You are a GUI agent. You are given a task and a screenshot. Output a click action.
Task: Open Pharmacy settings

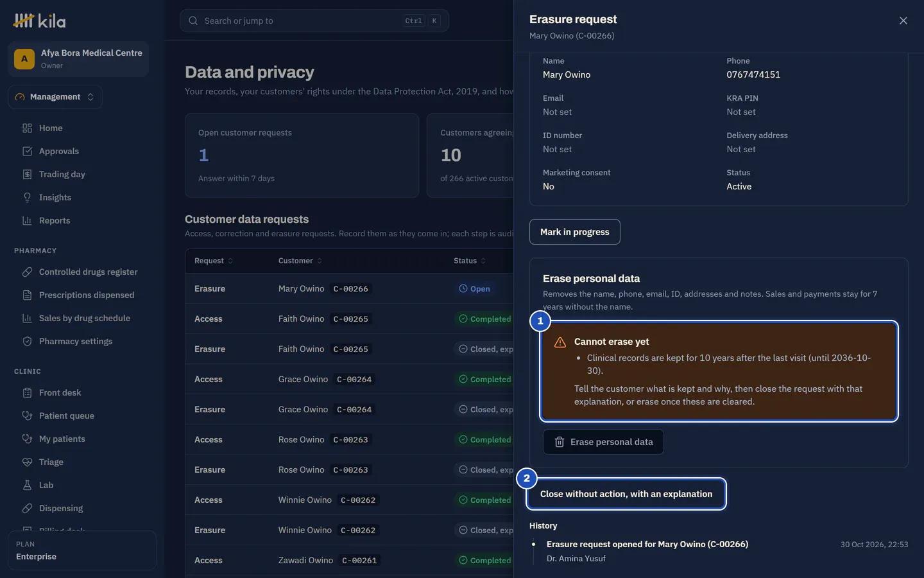coord(76,341)
